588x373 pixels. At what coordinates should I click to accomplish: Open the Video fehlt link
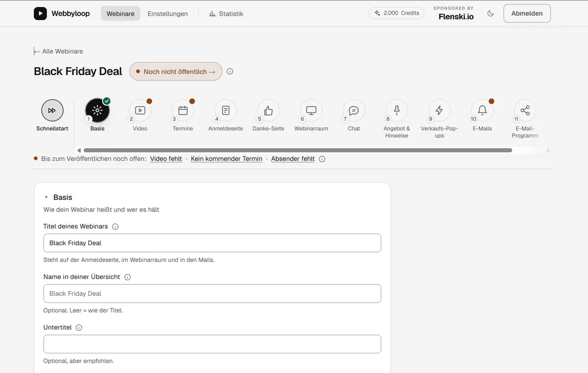pos(166,159)
